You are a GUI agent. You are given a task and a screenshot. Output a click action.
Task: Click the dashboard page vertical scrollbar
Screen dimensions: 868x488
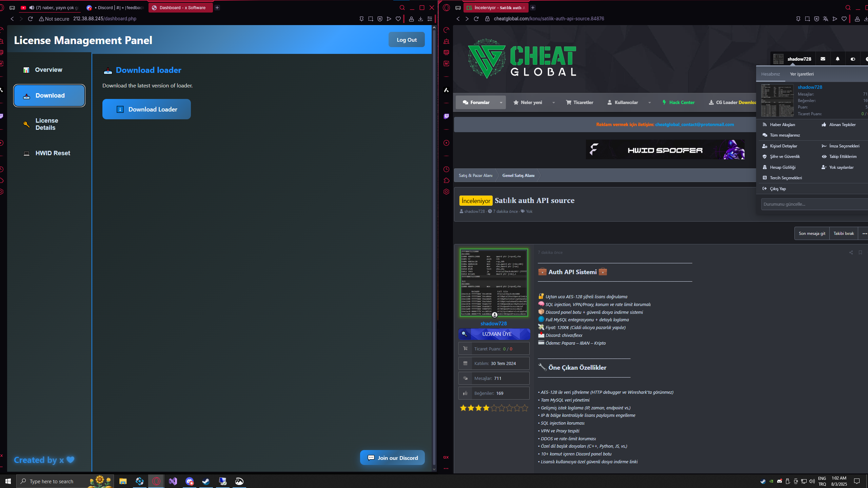(434, 248)
